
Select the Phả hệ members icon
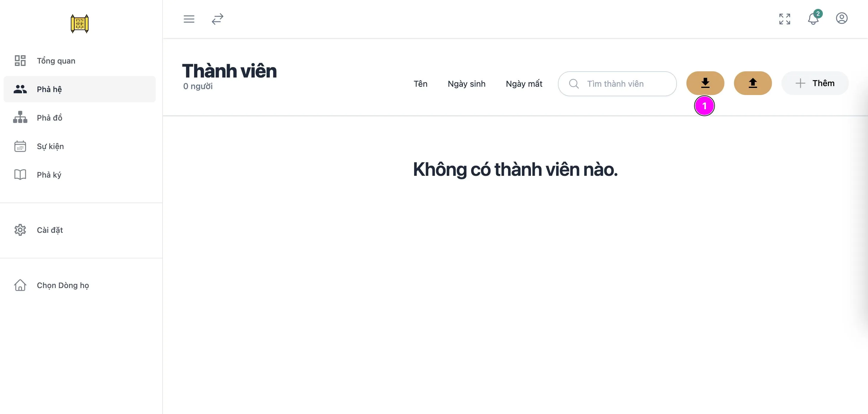[20, 89]
